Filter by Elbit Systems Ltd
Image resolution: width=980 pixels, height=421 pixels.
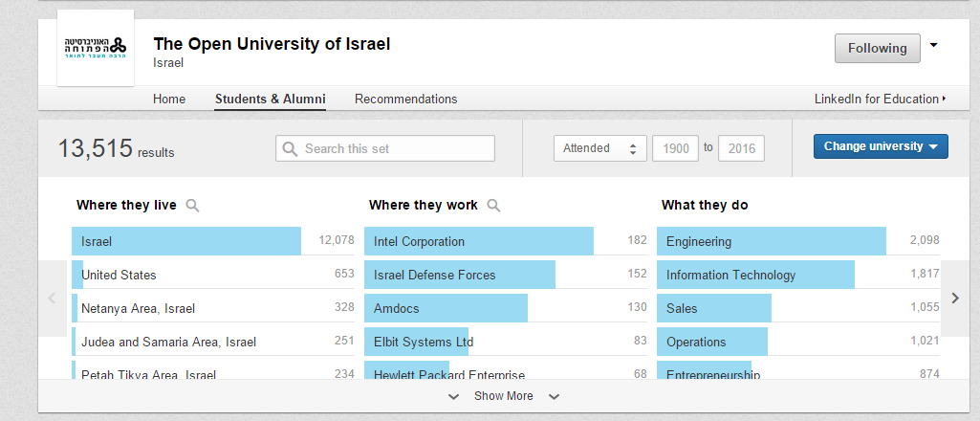click(506, 343)
